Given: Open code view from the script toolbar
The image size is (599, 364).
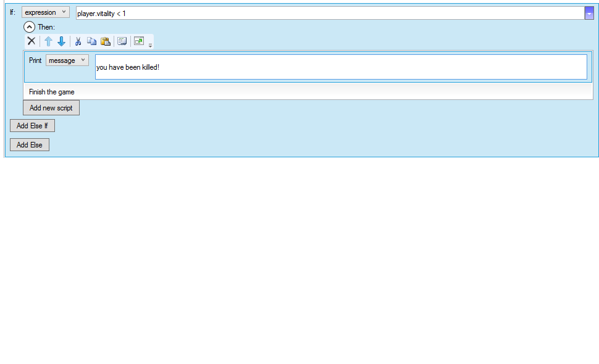Looking at the screenshot, I should (122, 41).
